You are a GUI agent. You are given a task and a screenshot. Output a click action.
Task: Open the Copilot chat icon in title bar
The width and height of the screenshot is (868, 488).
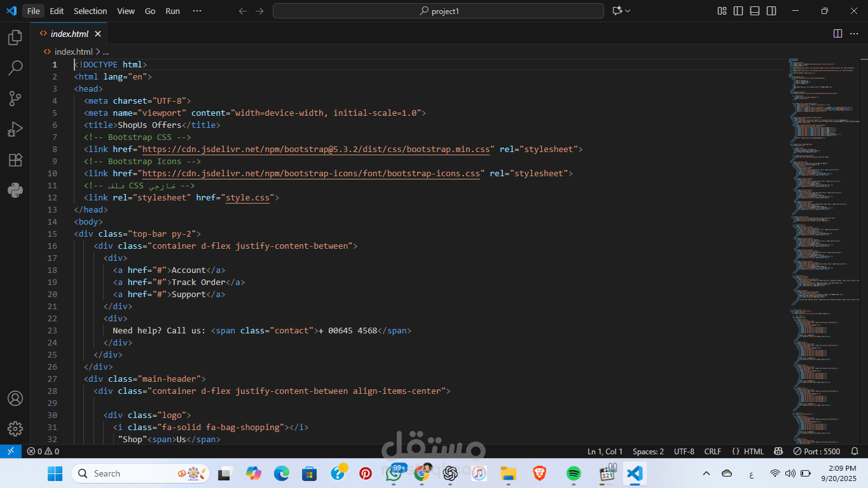[617, 11]
